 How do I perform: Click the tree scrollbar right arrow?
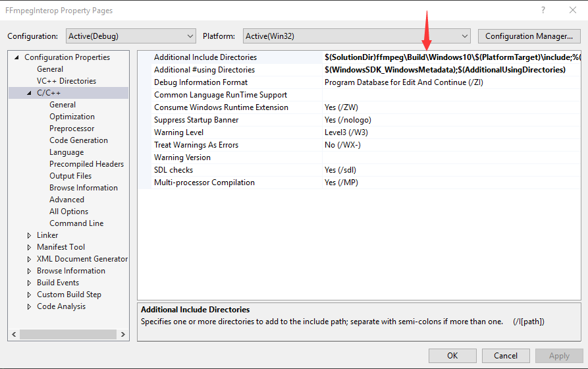coord(122,334)
